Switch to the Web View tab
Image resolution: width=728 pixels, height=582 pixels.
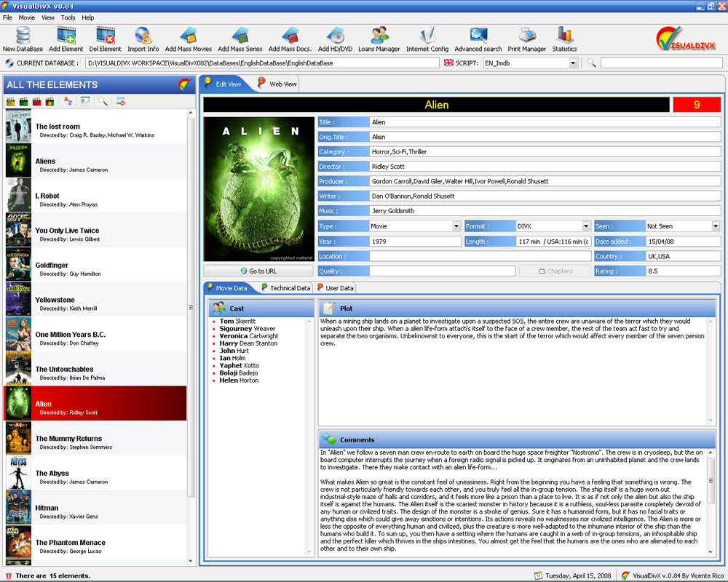pyautogui.click(x=277, y=84)
